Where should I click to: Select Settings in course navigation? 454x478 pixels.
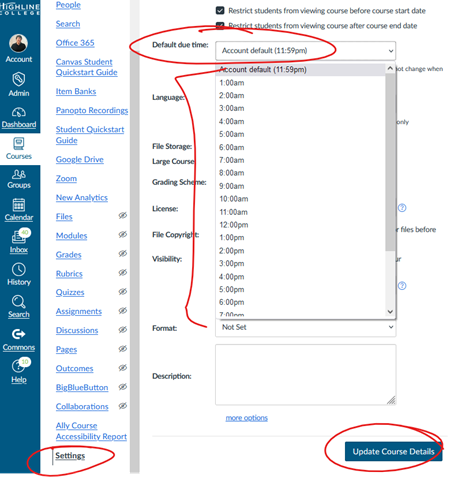[x=70, y=455]
